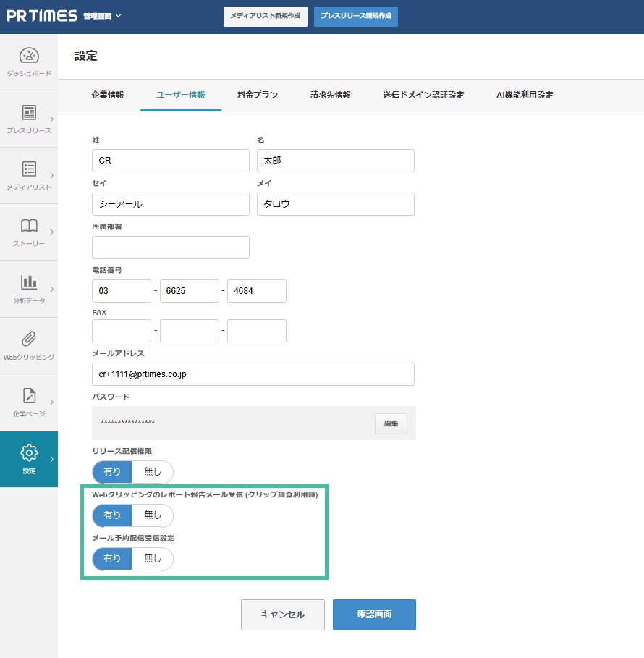Switch to the 企業情報 tab
644x658 pixels.
point(107,95)
